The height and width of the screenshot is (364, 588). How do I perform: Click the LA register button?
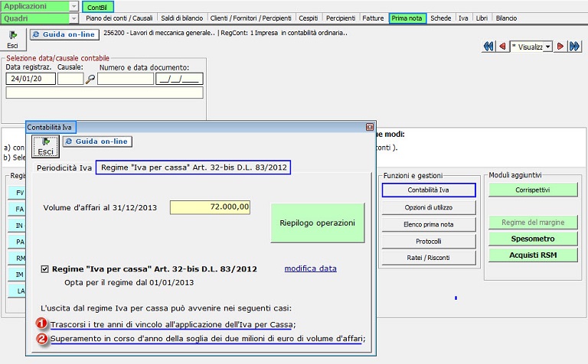point(17,291)
